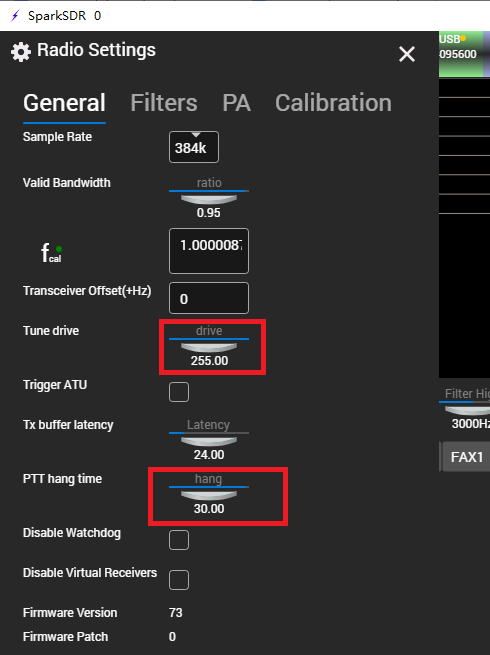Image resolution: width=490 pixels, height=655 pixels.
Task: Click the FAX1 button
Action: 466,457
